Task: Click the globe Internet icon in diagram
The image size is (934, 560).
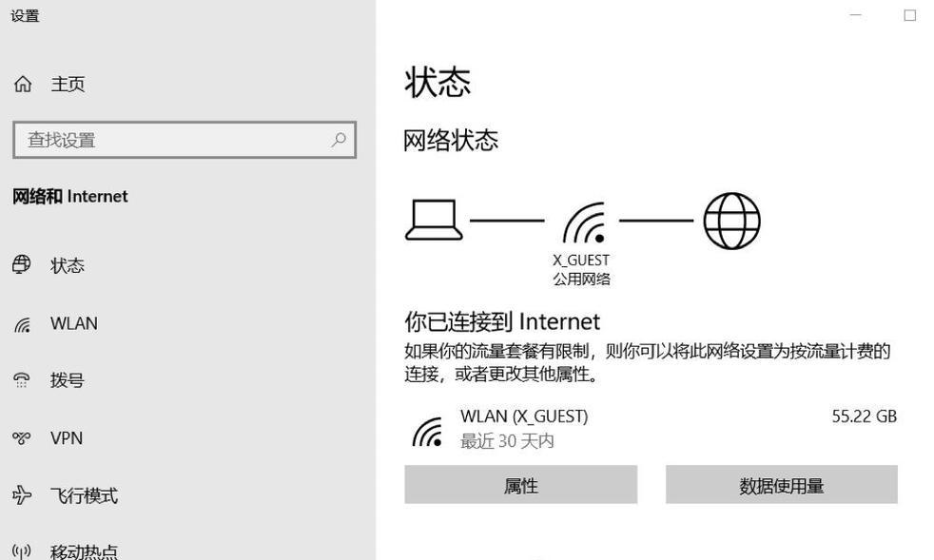Action: click(731, 221)
